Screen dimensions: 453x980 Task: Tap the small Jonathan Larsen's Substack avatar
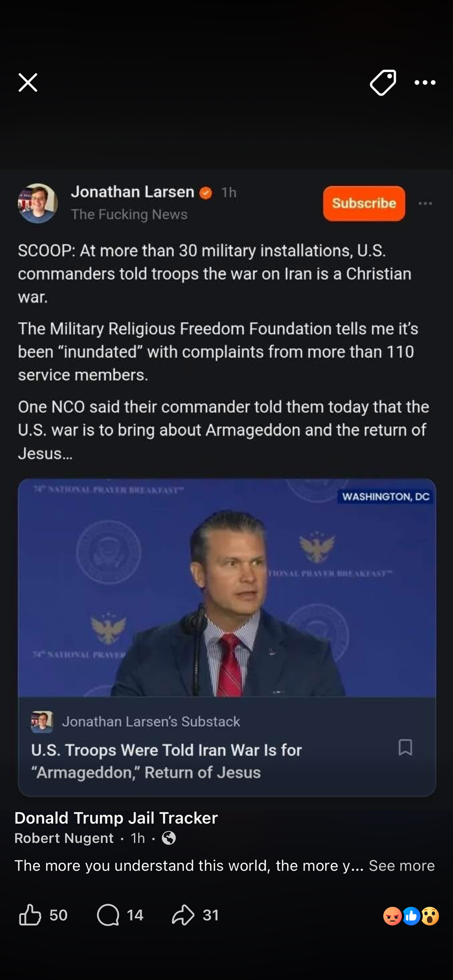pyautogui.click(x=42, y=722)
